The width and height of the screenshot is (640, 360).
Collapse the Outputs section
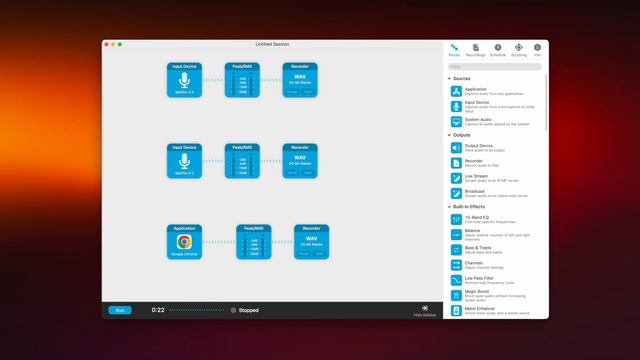(x=449, y=135)
